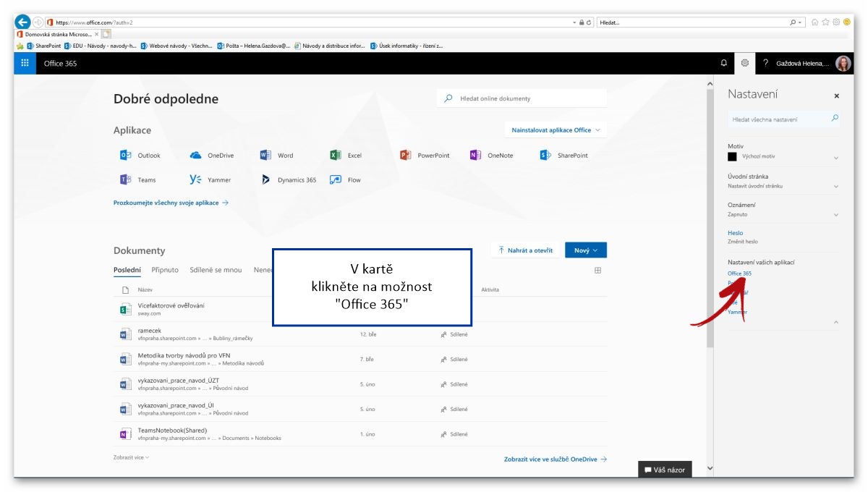Screen dimensions: 868x492
Task: Open EDU - Návody bookmark
Action: coord(101,46)
